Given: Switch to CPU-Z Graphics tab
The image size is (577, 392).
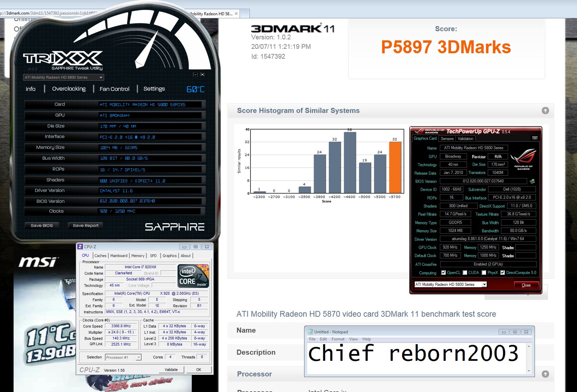Looking at the screenshot, I should click(x=170, y=256).
